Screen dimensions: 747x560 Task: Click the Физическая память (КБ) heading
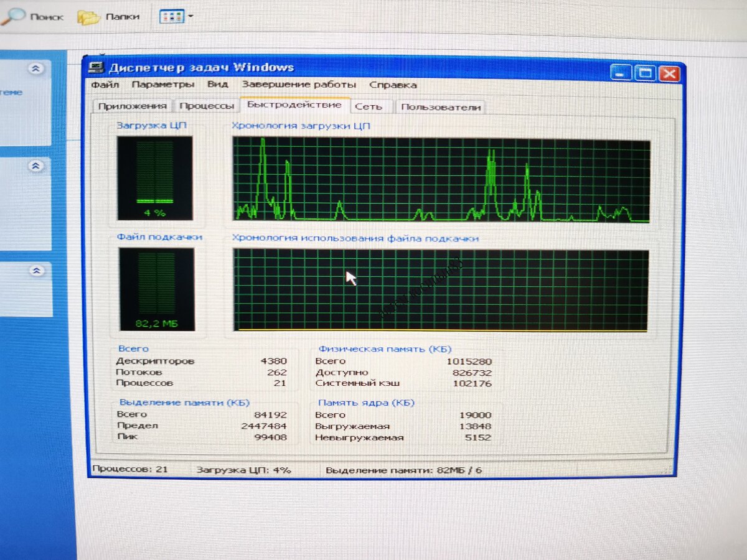(385, 349)
